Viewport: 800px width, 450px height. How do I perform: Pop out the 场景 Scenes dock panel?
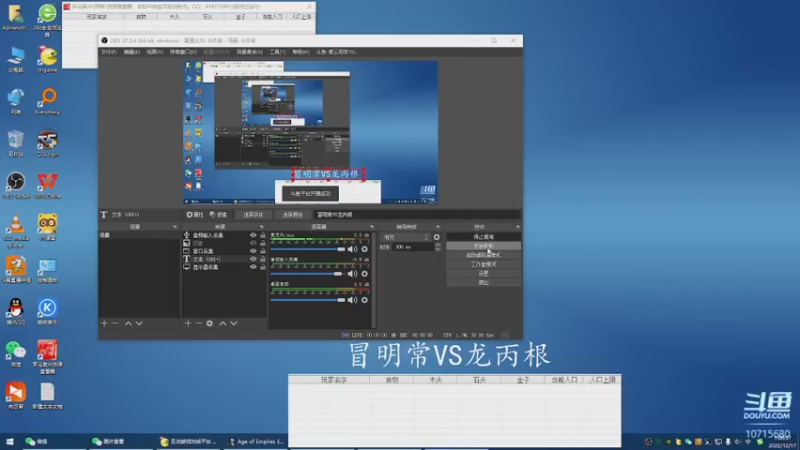pos(174,227)
